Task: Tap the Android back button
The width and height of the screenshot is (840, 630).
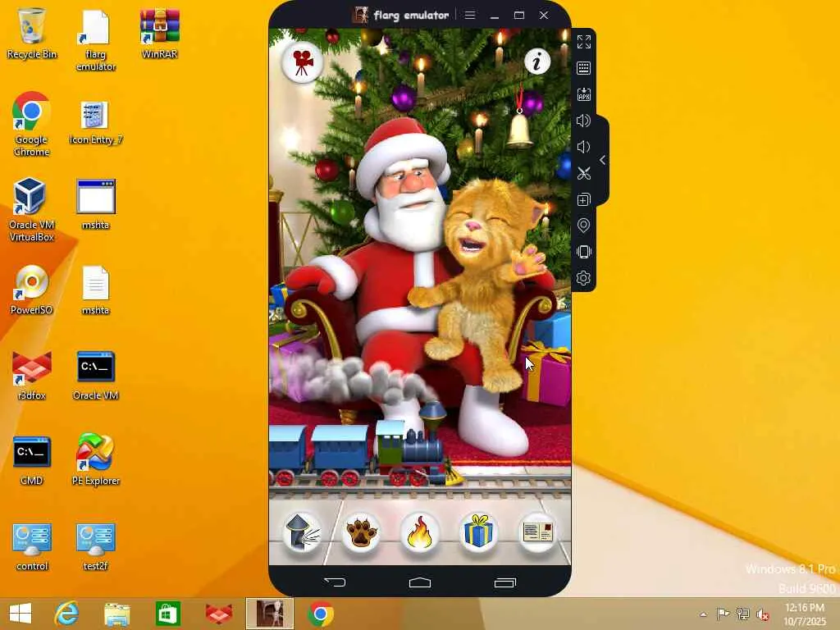Action: tap(335, 582)
